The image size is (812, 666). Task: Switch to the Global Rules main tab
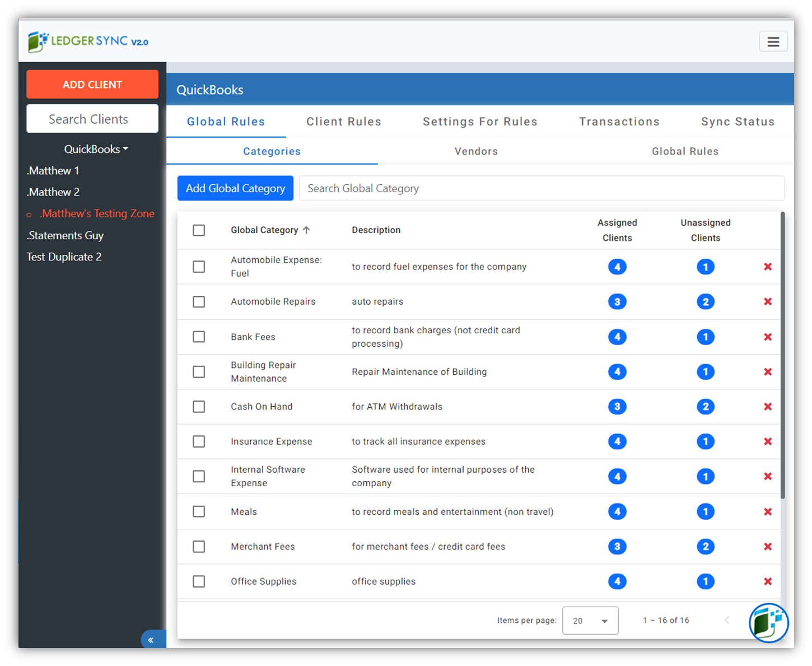tap(226, 122)
